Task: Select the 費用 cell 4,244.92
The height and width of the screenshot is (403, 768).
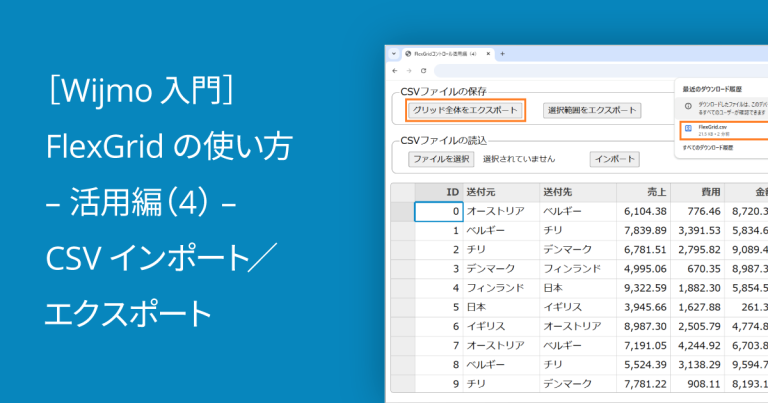Action: pos(697,345)
